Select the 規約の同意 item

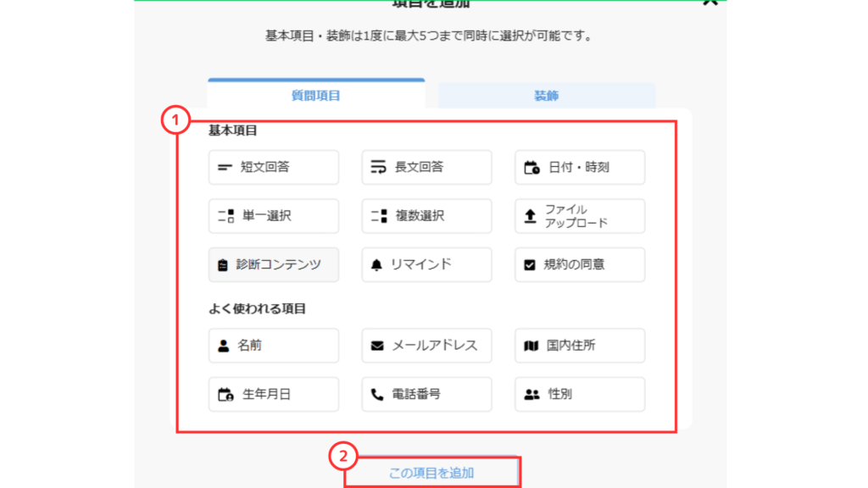(580, 265)
